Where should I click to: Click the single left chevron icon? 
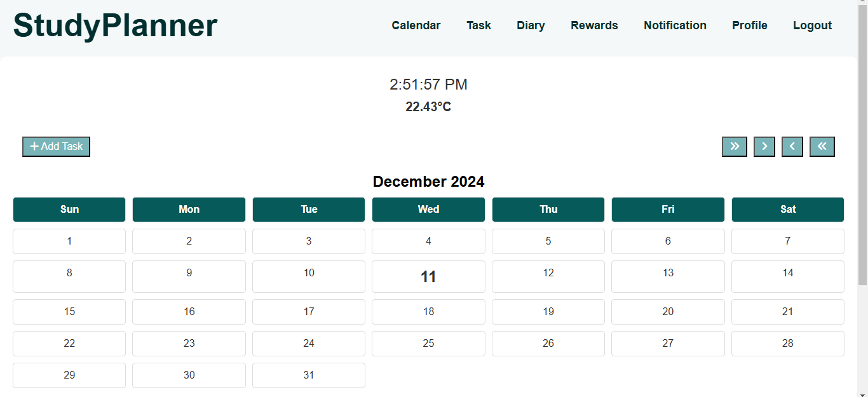792,147
